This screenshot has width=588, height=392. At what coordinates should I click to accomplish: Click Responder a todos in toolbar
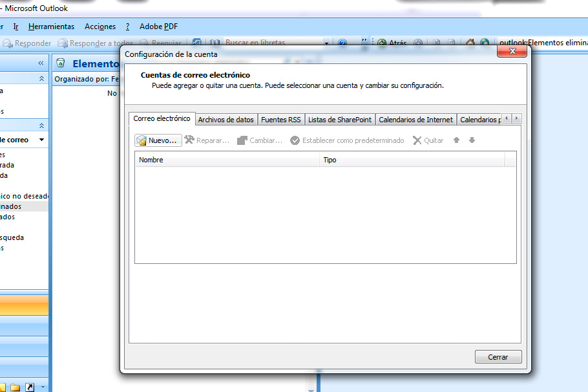tap(95, 43)
